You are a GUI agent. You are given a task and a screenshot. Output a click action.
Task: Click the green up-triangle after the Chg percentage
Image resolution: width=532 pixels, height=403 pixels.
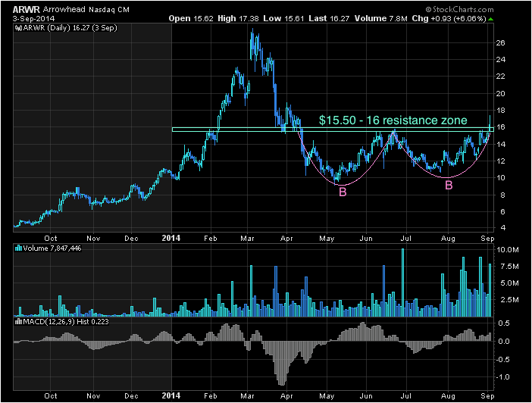click(490, 19)
